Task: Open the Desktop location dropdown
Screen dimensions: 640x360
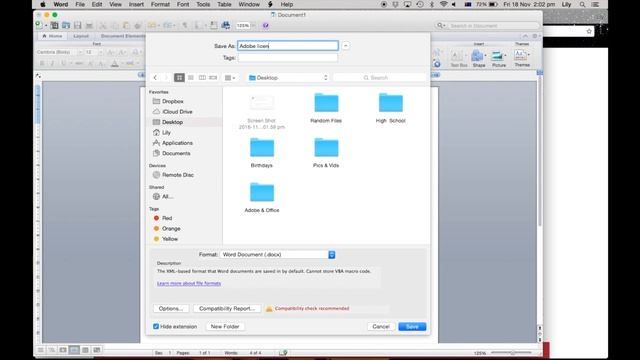Action: pos(288,78)
